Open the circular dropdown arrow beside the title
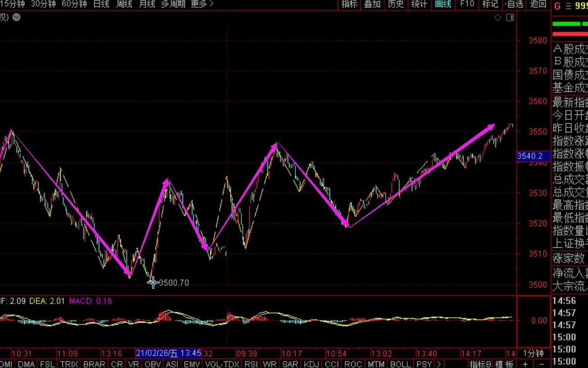 pyautogui.click(x=16, y=18)
